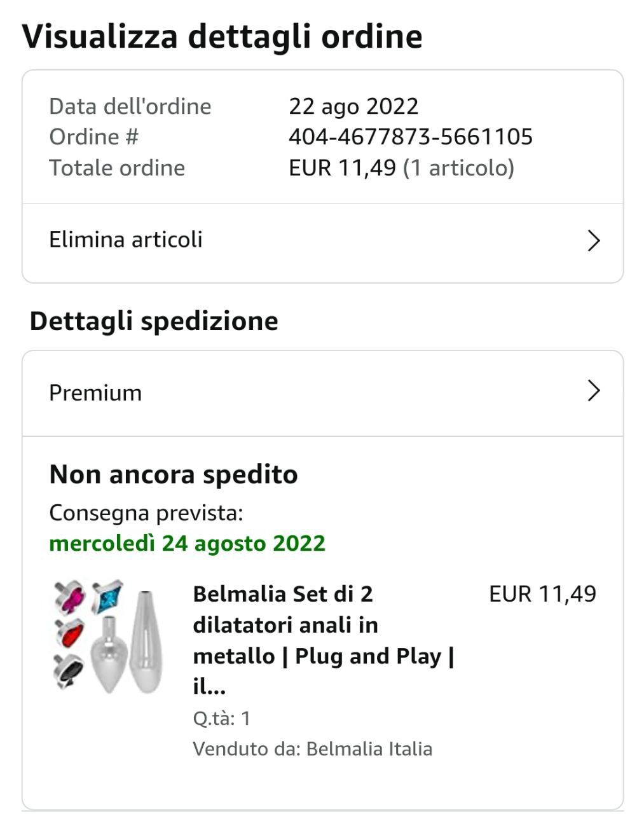Click the Elimina articoli label
The width and height of the screenshot is (644, 814).
click(126, 240)
